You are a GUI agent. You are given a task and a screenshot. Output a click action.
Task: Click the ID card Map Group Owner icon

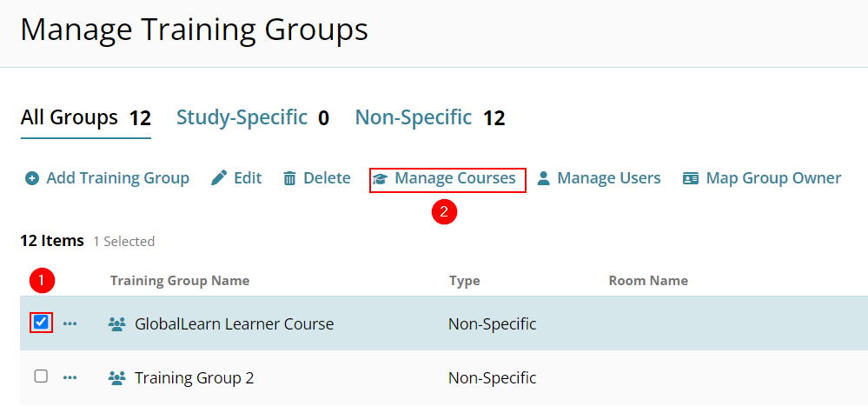point(690,178)
